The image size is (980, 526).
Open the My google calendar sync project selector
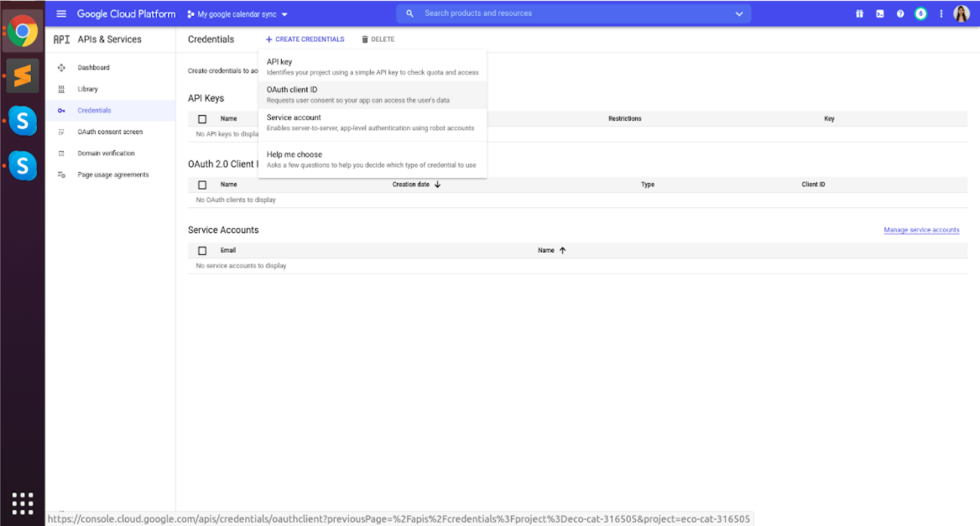pos(237,14)
